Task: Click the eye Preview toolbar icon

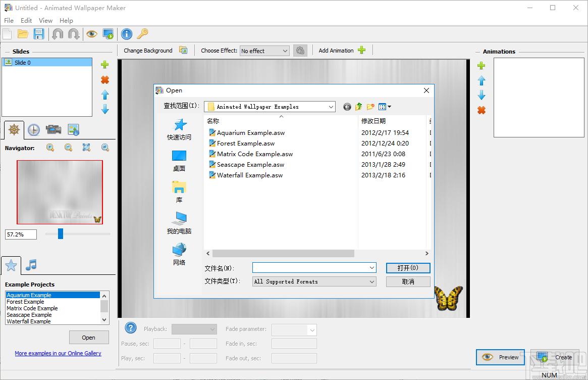Action: [x=91, y=34]
